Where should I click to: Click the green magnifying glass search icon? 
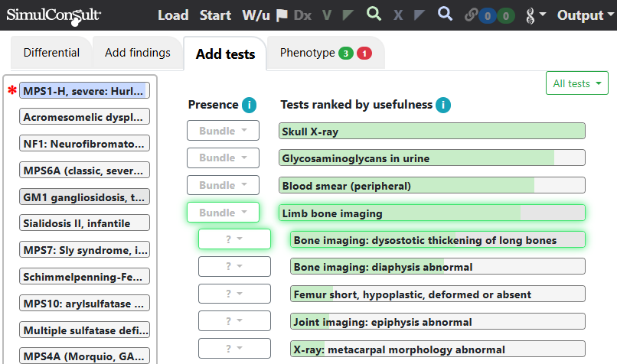374,15
